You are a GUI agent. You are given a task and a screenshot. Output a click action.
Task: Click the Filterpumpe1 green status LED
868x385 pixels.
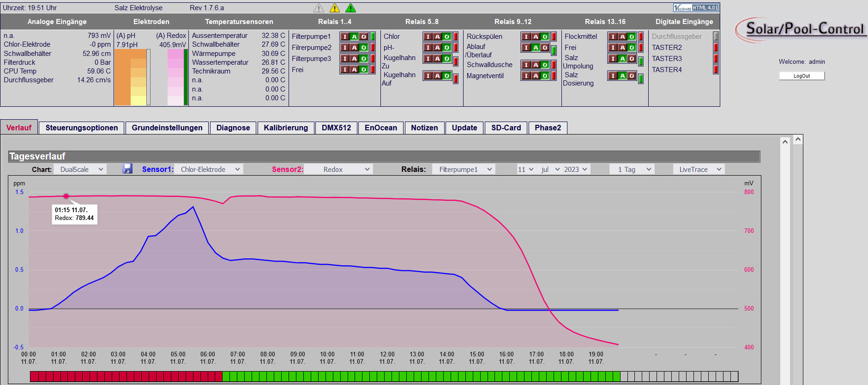pos(373,37)
